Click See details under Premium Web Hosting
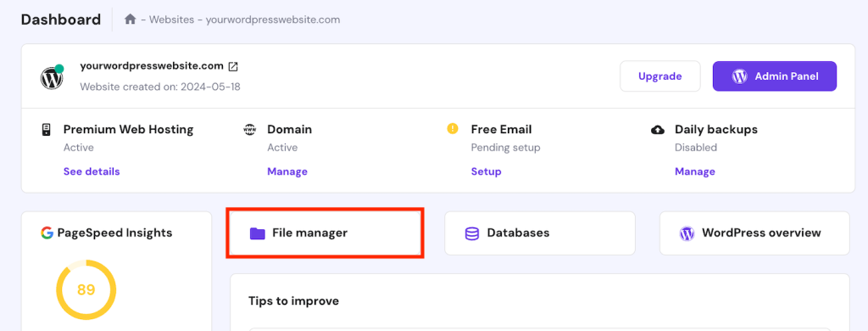The height and width of the screenshot is (331, 868). (92, 171)
